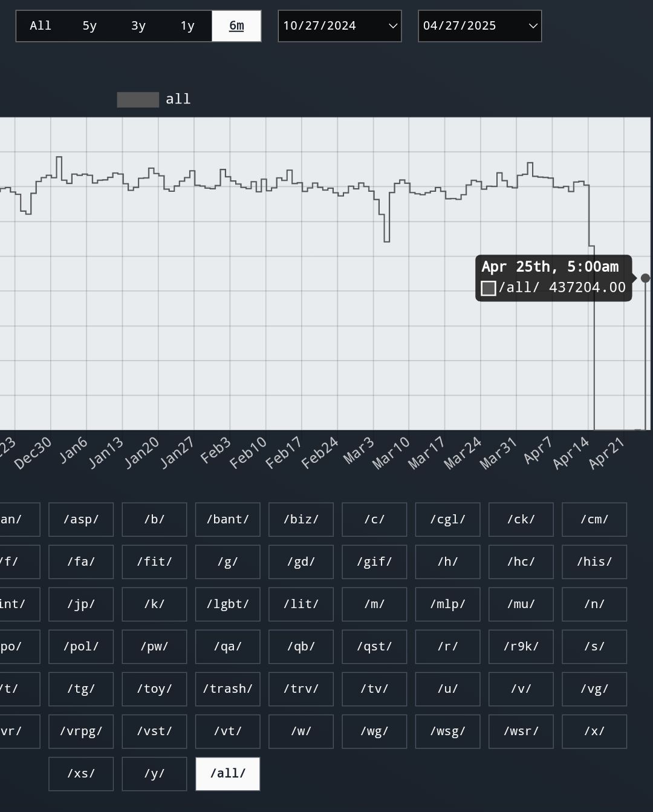This screenshot has height=812, width=653.
Task: Select the /biz/ board button
Action: pyautogui.click(x=301, y=520)
